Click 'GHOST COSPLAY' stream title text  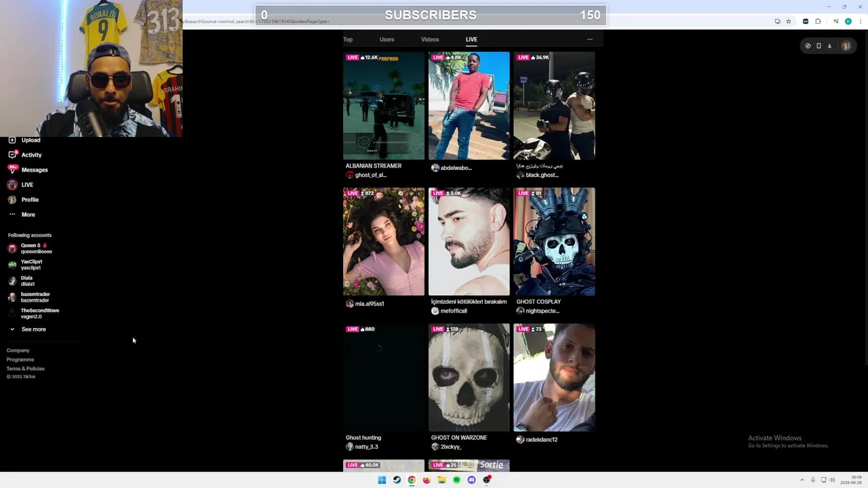[x=538, y=302]
